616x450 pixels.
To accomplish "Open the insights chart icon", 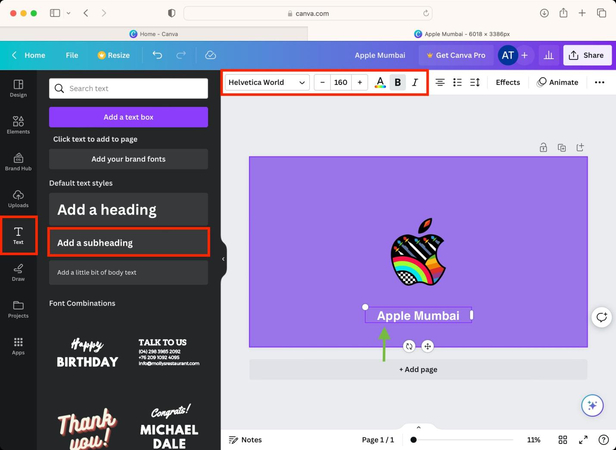I will coord(548,55).
